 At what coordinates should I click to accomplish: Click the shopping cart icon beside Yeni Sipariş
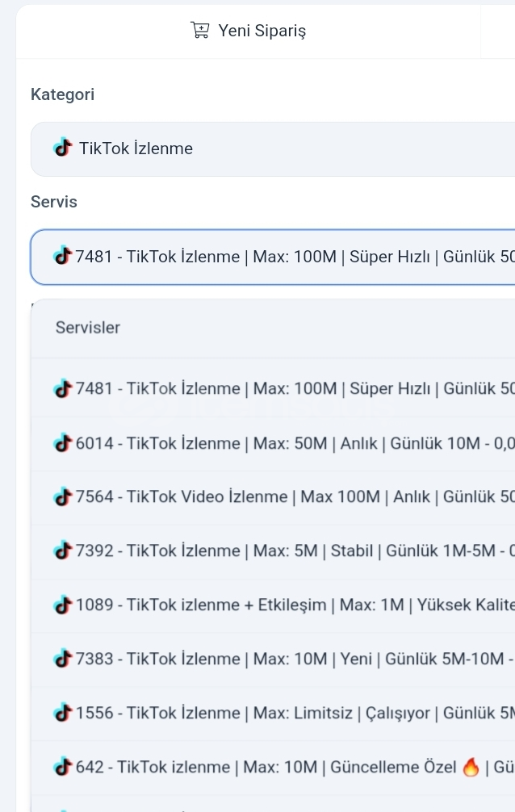click(200, 30)
